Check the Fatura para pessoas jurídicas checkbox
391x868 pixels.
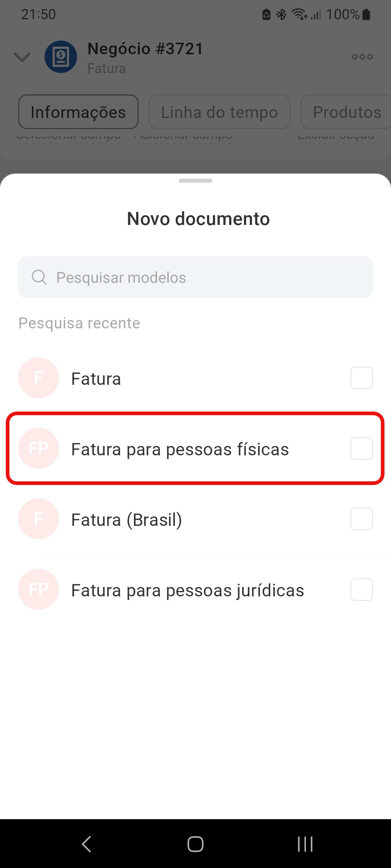[x=361, y=590]
